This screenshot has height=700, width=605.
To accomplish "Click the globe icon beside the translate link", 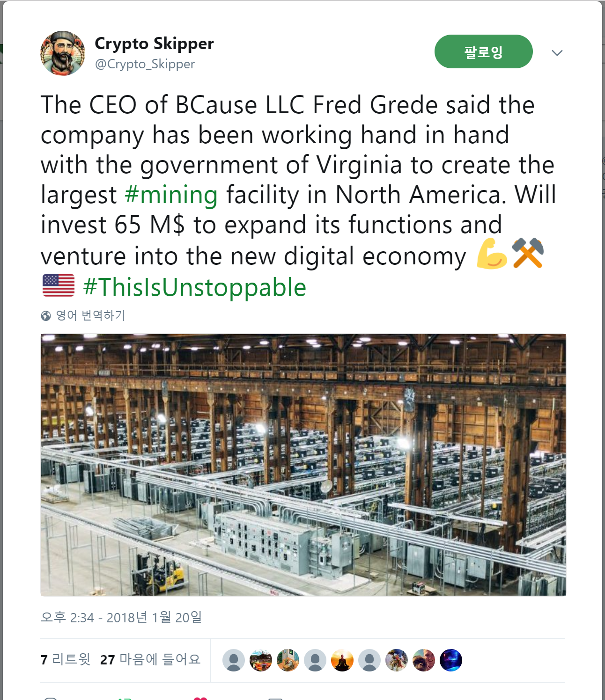I will [46, 316].
